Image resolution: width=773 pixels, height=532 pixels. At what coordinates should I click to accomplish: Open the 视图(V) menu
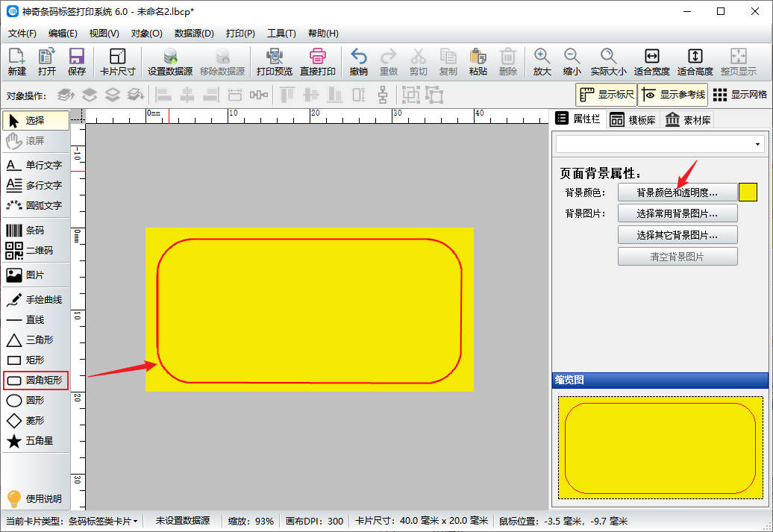tap(104, 33)
